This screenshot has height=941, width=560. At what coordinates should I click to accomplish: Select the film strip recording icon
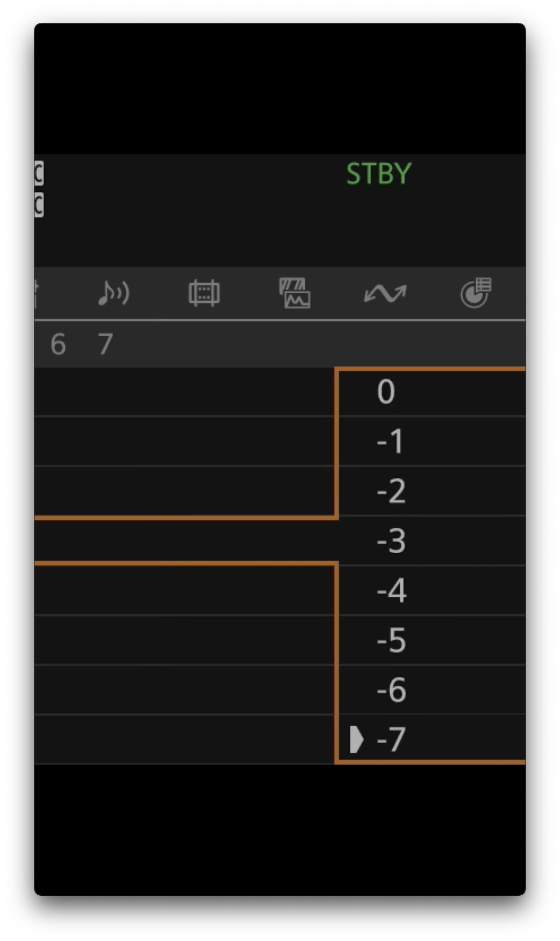coord(204,293)
